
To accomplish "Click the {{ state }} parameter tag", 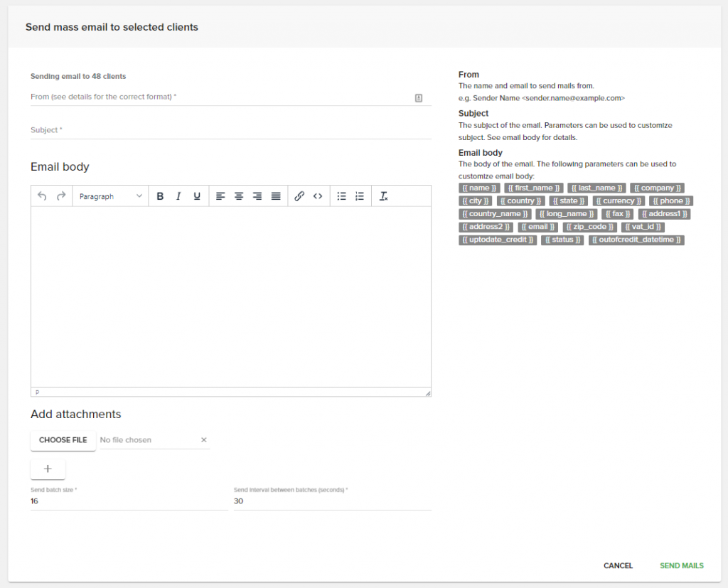I will coord(569,201).
